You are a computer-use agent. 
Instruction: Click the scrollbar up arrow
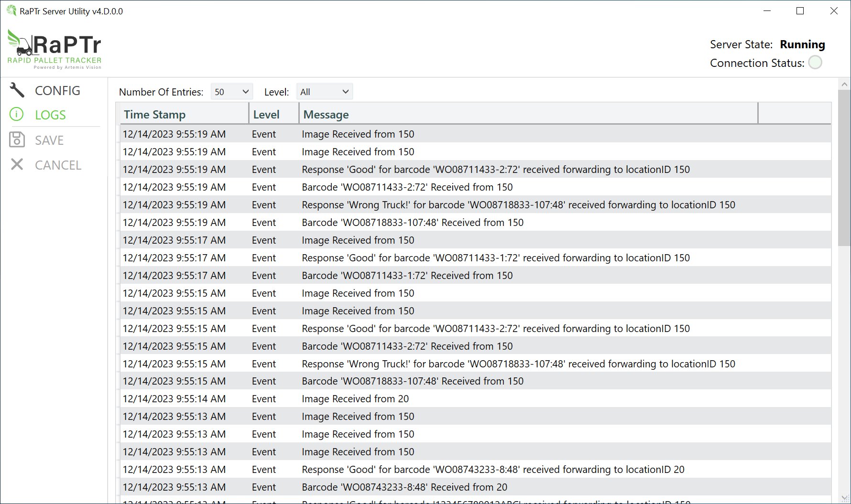coord(844,85)
